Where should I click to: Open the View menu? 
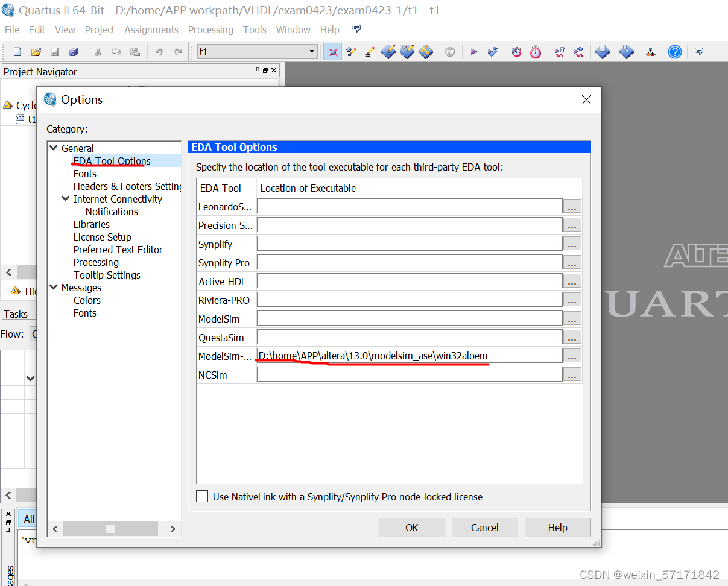[65, 30]
